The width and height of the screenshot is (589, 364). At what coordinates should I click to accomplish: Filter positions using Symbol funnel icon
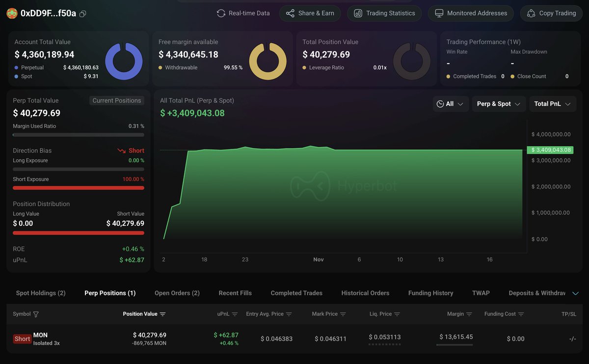pyautogui.click(x=36, y=314)
